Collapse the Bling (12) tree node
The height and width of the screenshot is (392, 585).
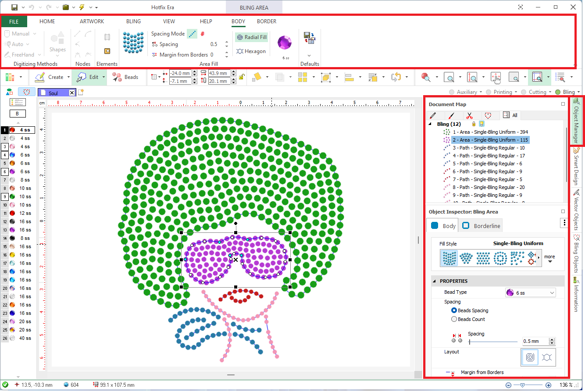430,124
